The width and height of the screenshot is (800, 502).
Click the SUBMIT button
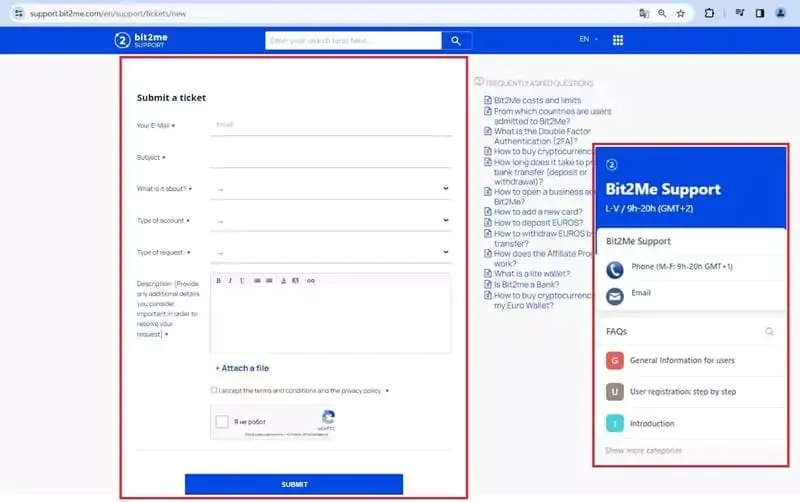tap(294, 484)
